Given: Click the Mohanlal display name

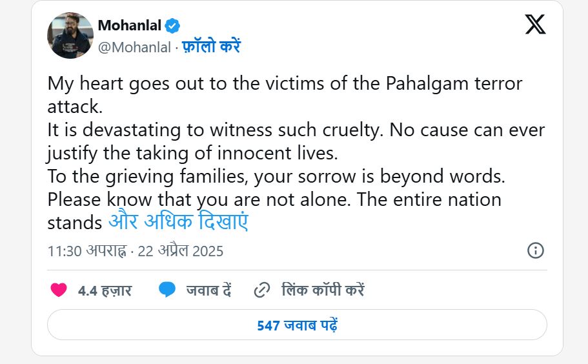Looking at the screenshot, I should click(129, 26).
